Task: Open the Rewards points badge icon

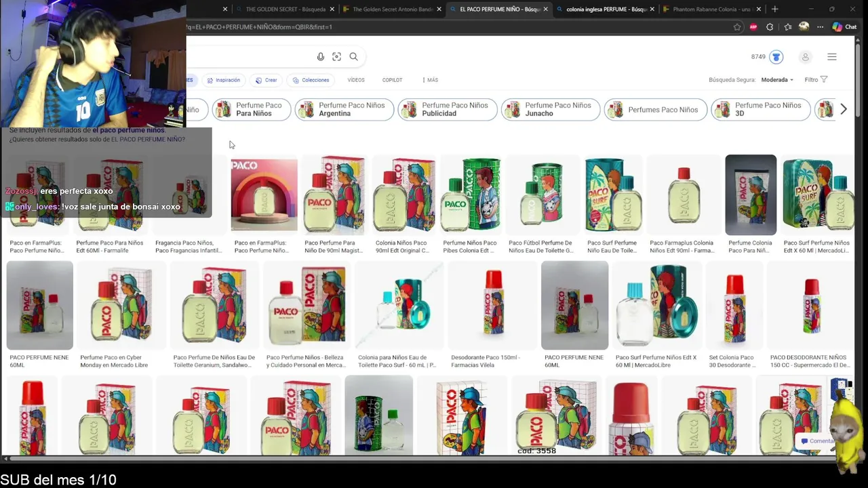Action: point(776,57)
